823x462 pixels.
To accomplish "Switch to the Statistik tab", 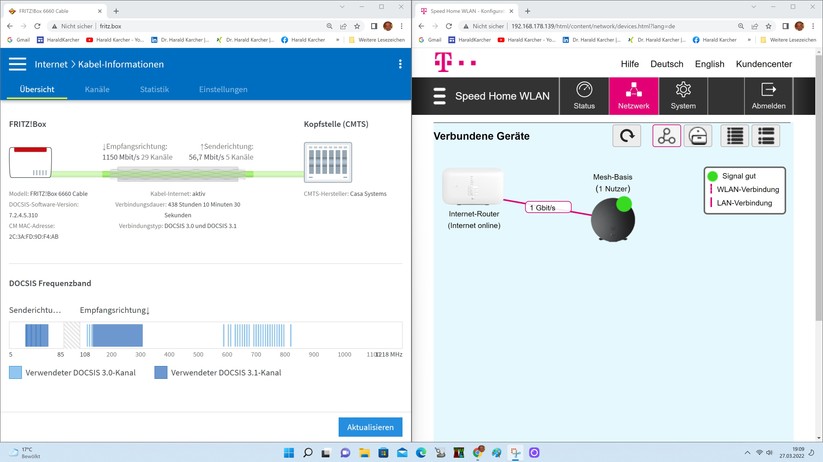I will (x=154, y=89).
